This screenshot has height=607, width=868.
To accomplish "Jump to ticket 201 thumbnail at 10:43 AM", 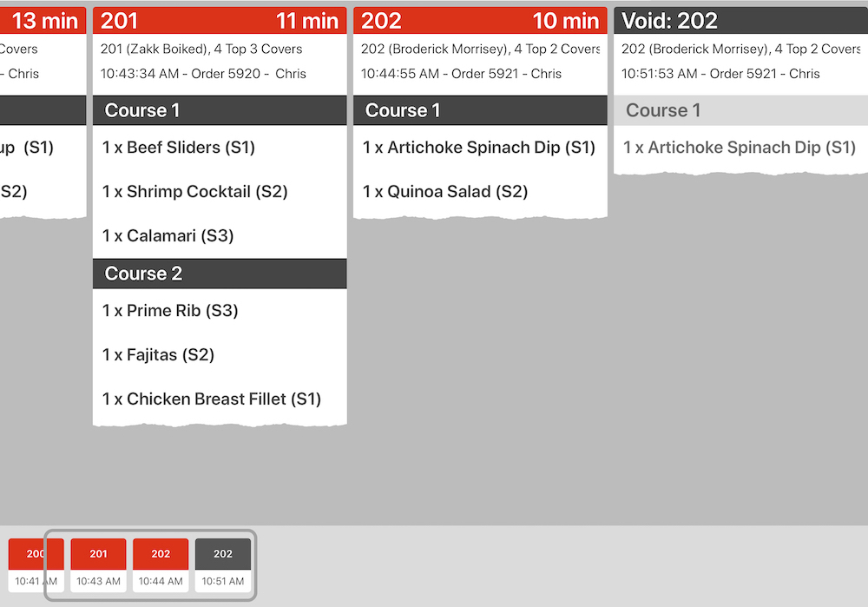I will [x=98, y=564].
